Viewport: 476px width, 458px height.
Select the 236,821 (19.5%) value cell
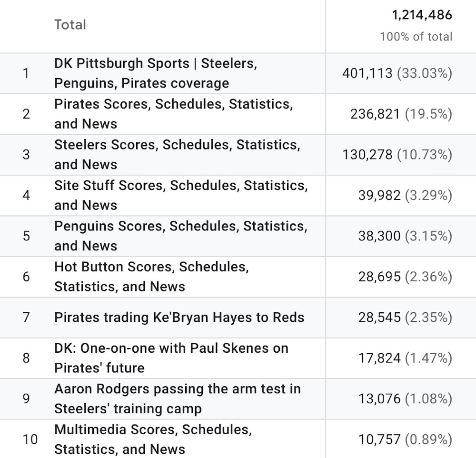[401, 114]
